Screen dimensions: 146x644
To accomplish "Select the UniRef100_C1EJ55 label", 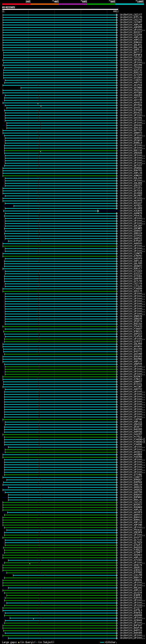I will click(x=131, y=575).
